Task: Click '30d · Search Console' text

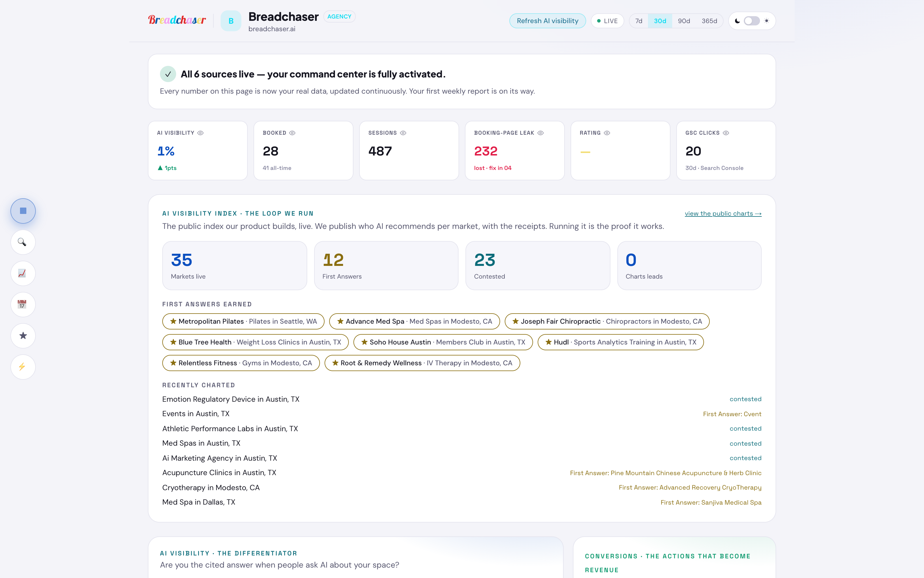Action: (714, 168)
